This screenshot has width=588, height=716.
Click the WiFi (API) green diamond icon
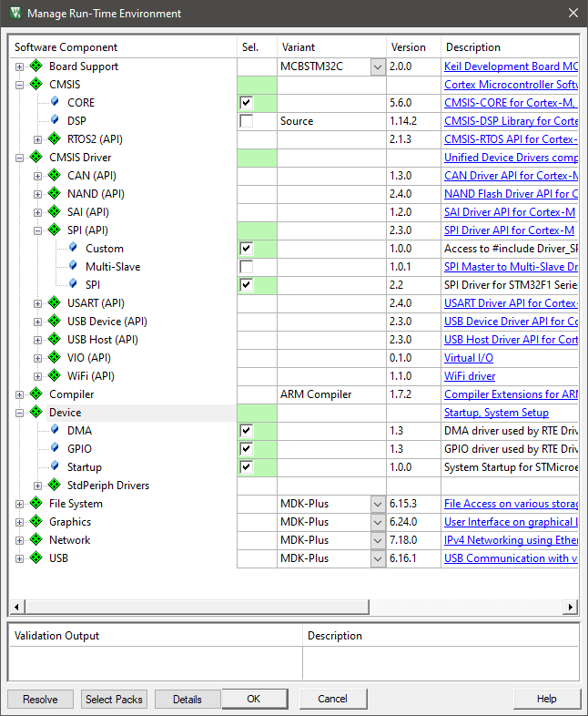point(55,375)
